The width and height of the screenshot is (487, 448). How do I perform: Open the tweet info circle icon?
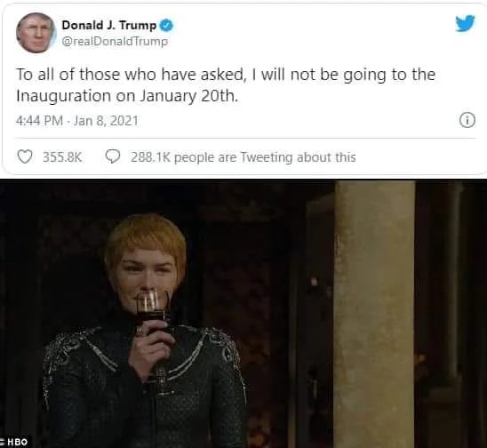click(x=467, y=120)
